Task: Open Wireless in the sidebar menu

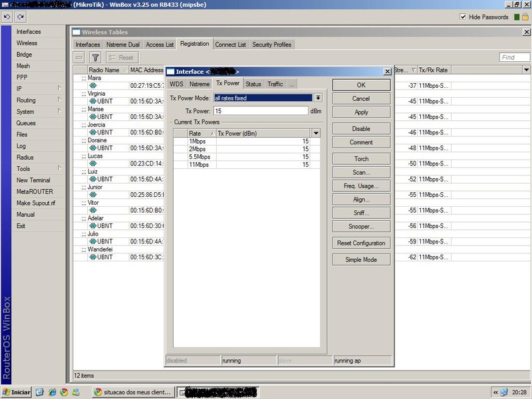Action: (x=27, y=43)
